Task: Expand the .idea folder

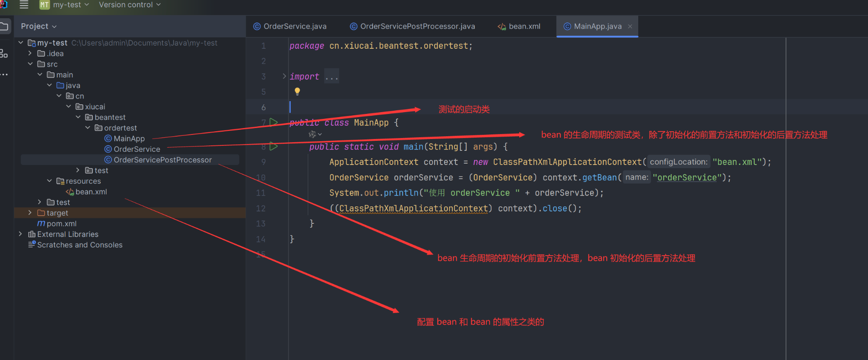Action: 30,53
